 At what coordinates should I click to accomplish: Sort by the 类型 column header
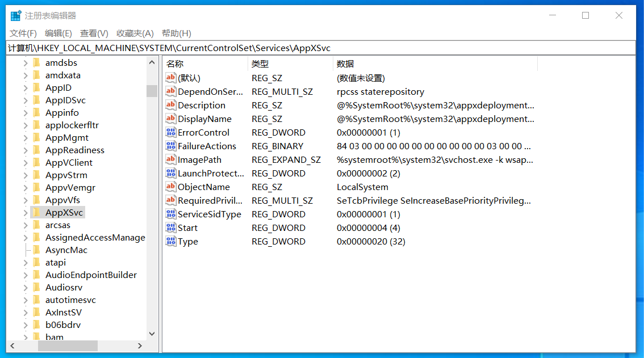point(290,64)
